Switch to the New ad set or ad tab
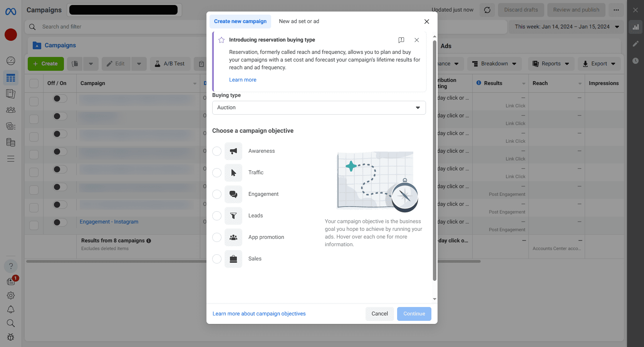Image resolution: width=644 pixels, height=347 pixels. coord(299,21)
